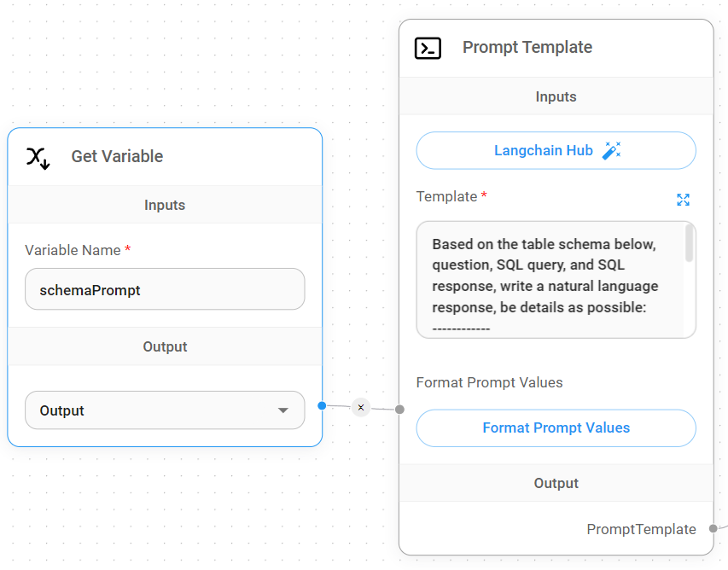Click the Output header in Get Variable

(165, 346)
